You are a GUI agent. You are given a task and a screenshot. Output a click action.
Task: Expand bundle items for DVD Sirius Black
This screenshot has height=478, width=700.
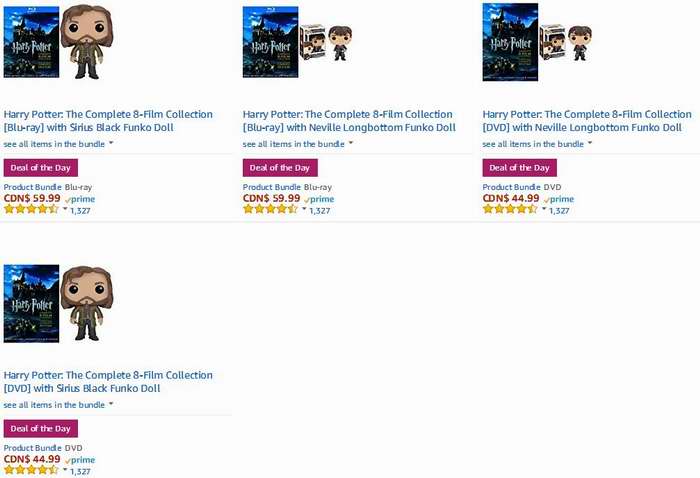(58, 405)
